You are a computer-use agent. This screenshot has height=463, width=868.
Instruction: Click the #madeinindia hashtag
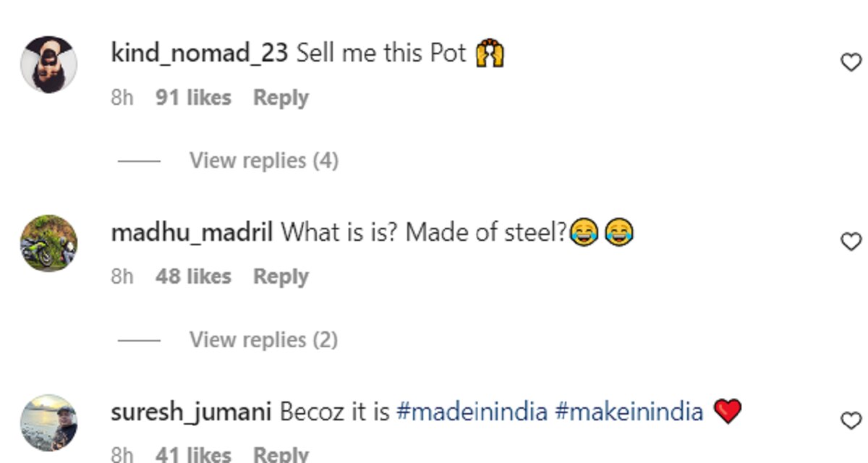click(x=472, y=412)
